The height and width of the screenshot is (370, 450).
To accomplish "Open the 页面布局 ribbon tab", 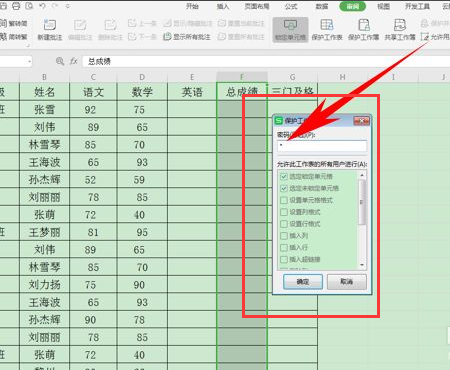I will point(257,6).
